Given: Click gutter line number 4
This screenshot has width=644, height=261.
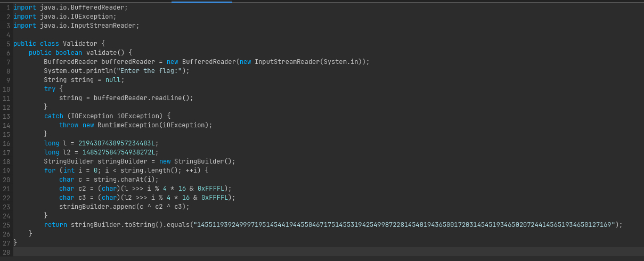Looking at the screenshot, I should (8, 35).
